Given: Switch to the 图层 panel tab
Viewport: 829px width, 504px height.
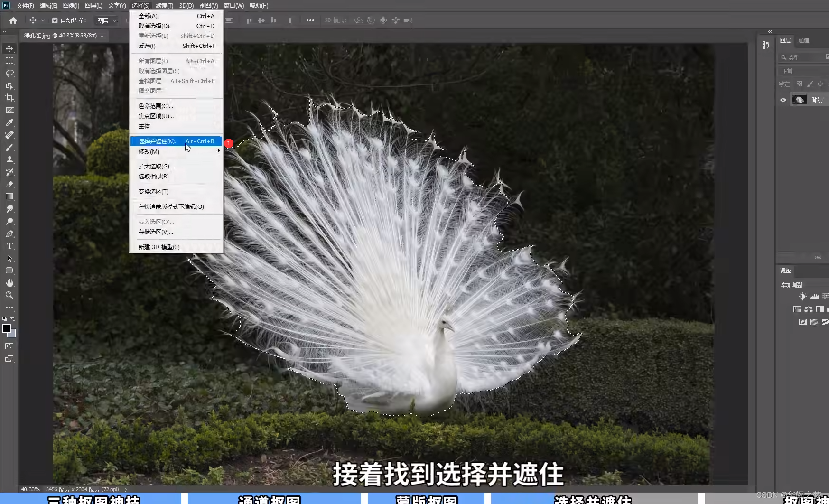Looking at the screenshot, I should click(x=785, y=41).
